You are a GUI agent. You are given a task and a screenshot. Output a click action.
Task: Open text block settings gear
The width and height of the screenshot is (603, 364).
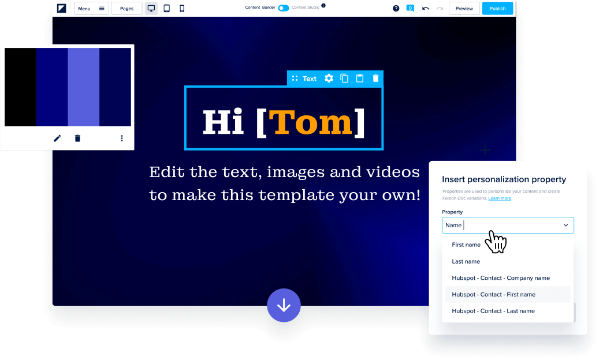pyautogui.click(x=329, y=78)
